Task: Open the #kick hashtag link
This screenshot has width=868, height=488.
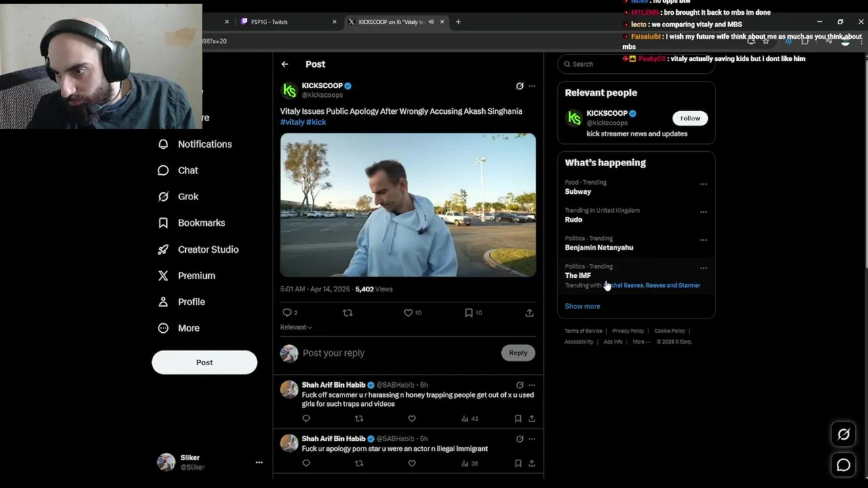Action: tap(316, 122)
